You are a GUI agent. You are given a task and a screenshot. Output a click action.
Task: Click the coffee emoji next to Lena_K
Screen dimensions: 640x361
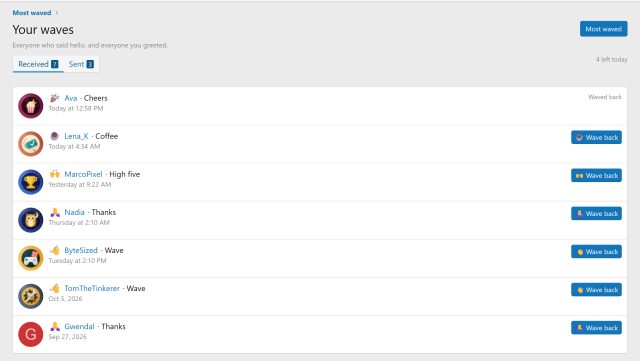[55, 136]
